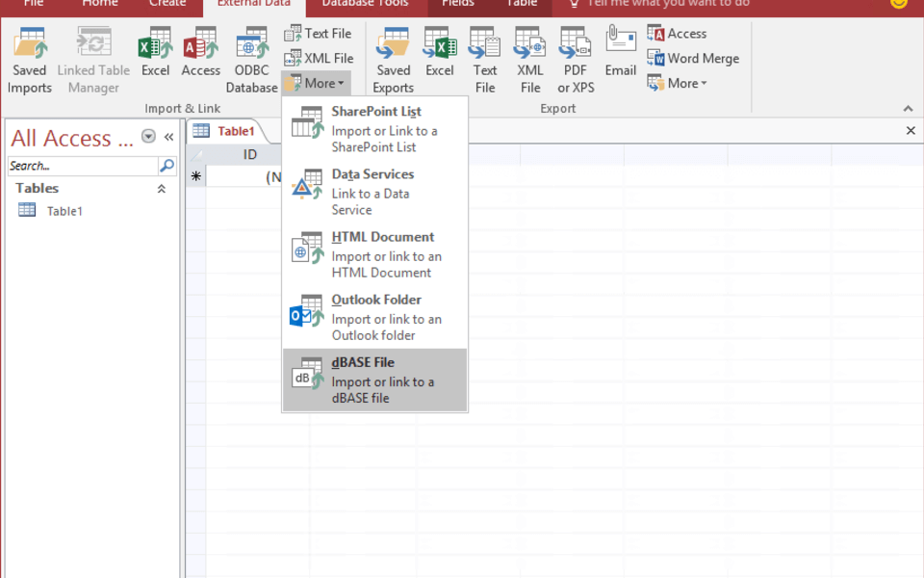This screenshot has height=578, width=924.
Task: Open the File tab
Action: point(34,5)
